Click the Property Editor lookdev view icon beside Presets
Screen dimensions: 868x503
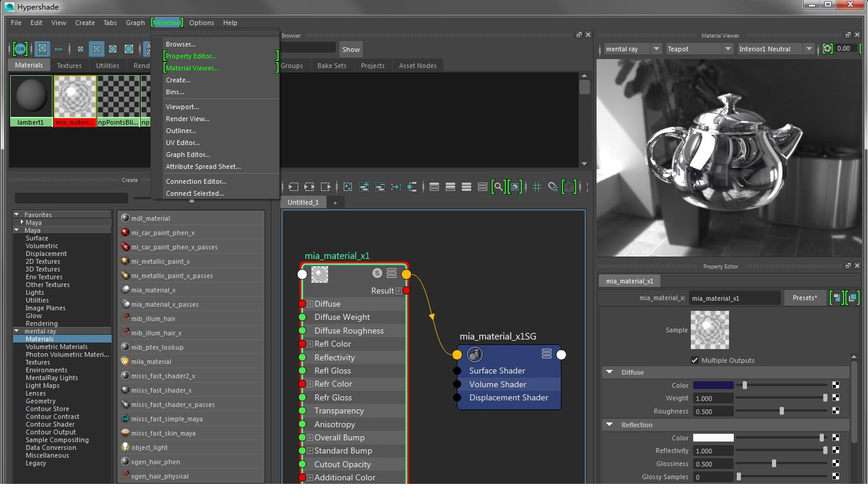tap(837, 297)
